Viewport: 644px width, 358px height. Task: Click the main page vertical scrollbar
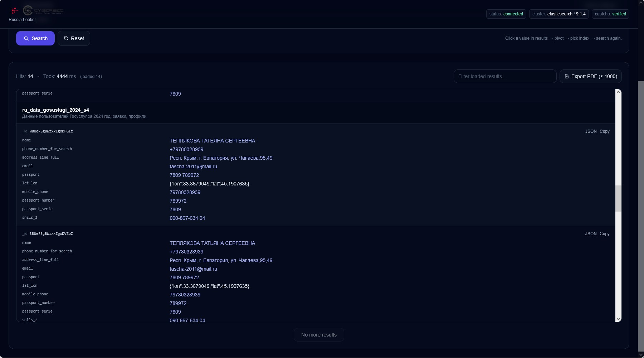(640, 215)
